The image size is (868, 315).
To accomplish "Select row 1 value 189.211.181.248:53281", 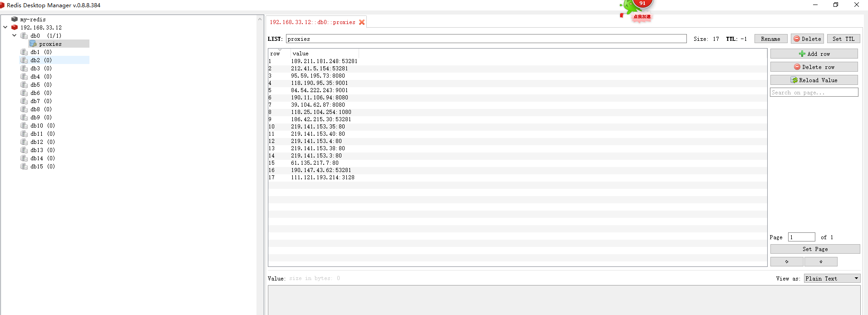I will [324, 61].
